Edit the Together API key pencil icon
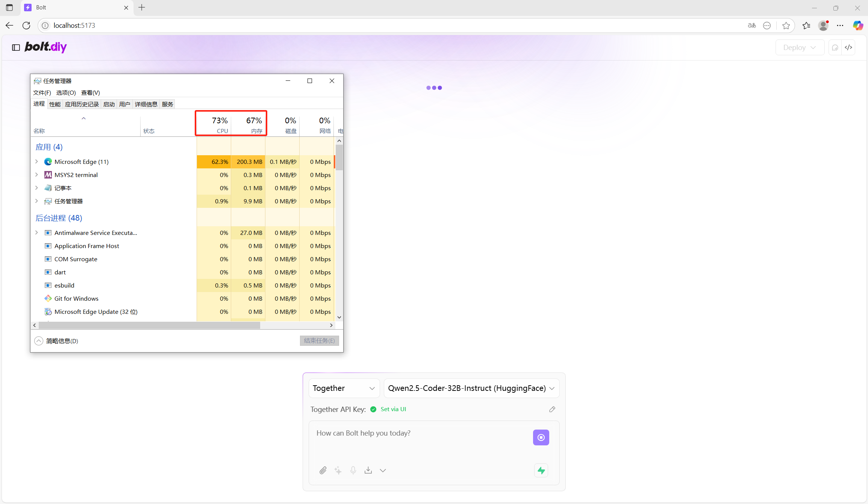 (x=552, y=409)
